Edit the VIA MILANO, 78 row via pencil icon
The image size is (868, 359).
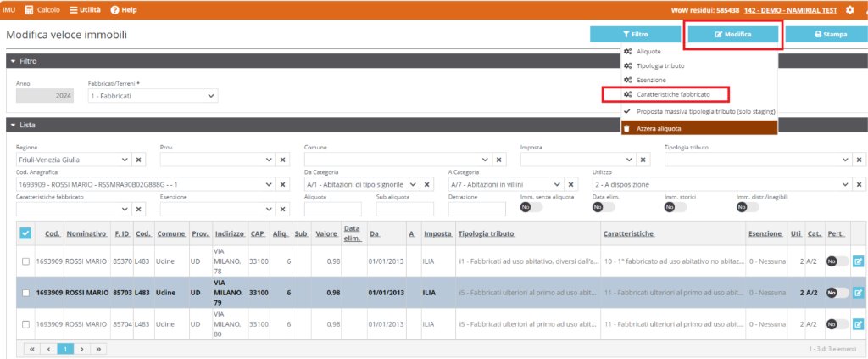[858, 261]
